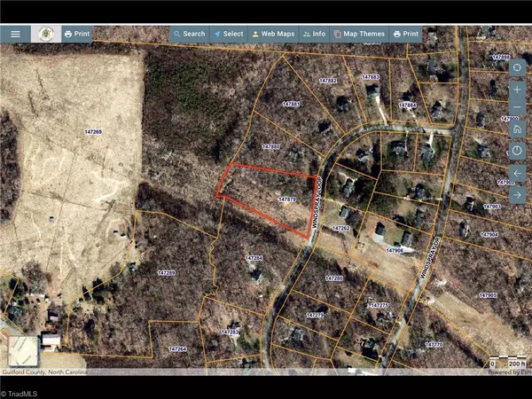Click the Windspray Loop road label
The width and height of the screenshot is (532, 399).
(x=317, y=203)
